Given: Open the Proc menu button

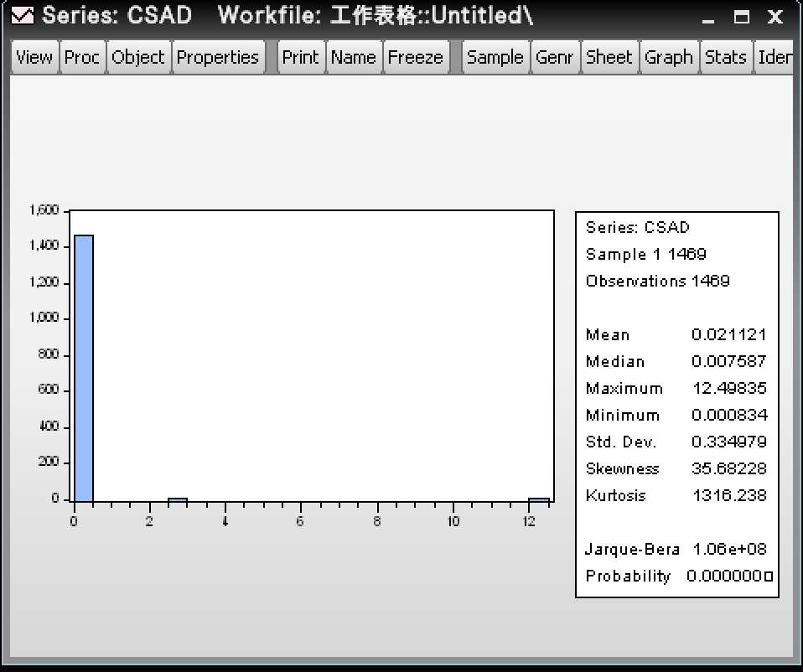Looking at the screenshot, I should point(82,57).
